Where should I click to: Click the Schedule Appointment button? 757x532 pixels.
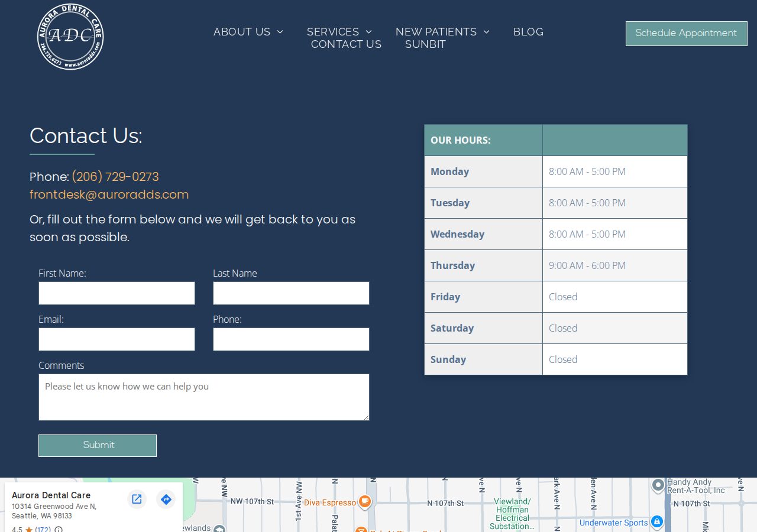pyautogui.click(x=687, y=34)
